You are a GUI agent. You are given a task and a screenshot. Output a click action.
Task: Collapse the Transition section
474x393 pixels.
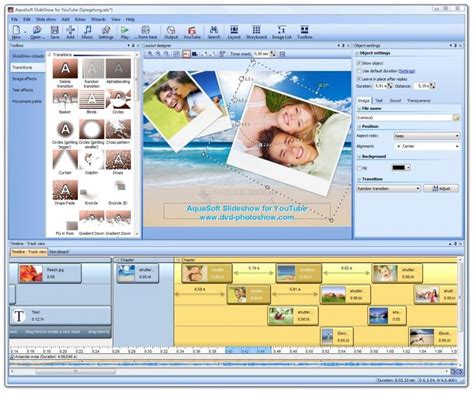[x=359, y=179]
